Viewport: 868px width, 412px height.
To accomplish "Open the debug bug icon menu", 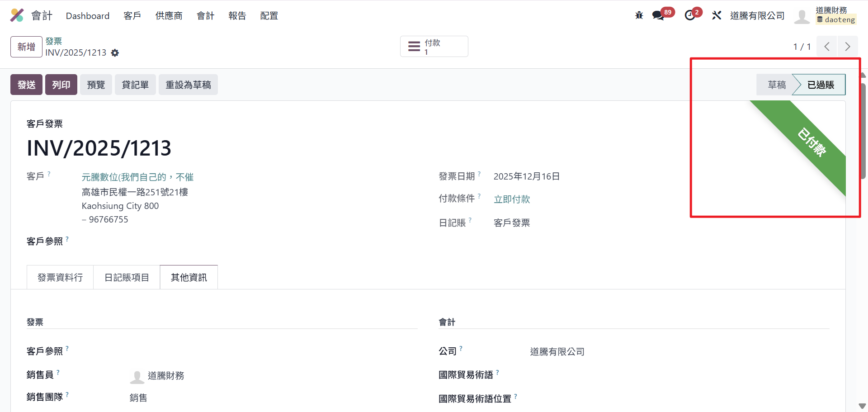I will [x=639, y=15].
